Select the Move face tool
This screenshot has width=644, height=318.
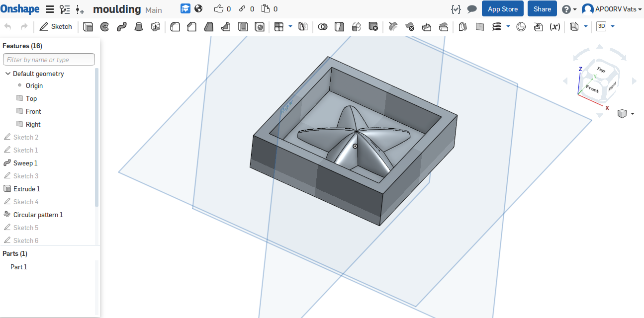[427, 27]
